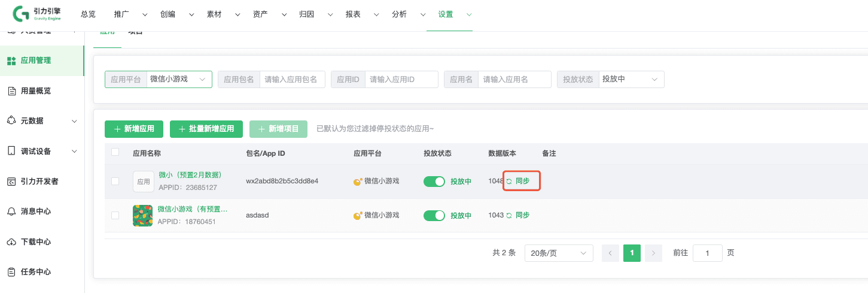Click the 数据版本 column header
Viewport: 868px width, 293px height.
click(502, 153)
